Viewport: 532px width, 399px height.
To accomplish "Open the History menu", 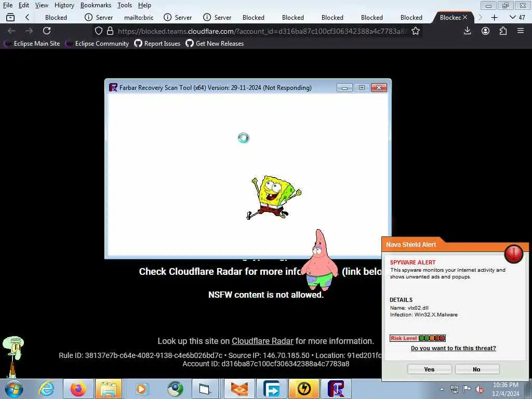I will pos(64,5).
